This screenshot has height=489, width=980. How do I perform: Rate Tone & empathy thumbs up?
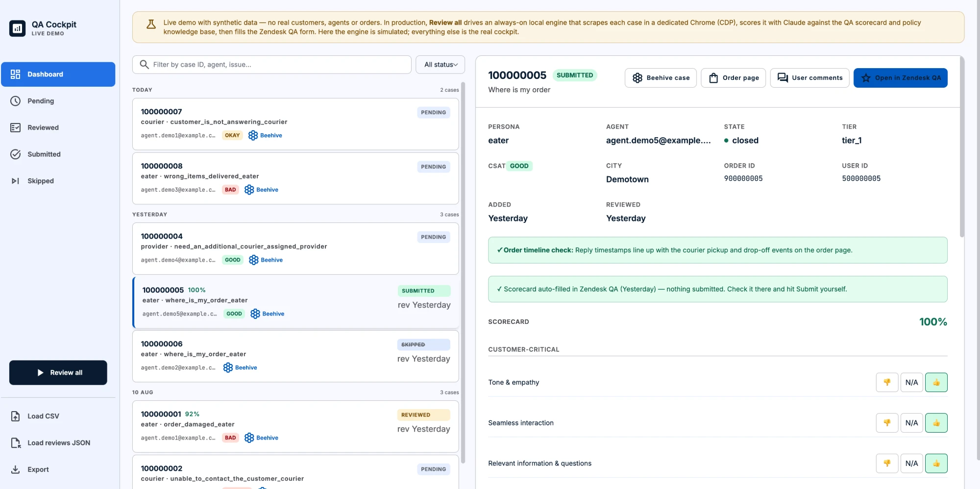[936, 382]
